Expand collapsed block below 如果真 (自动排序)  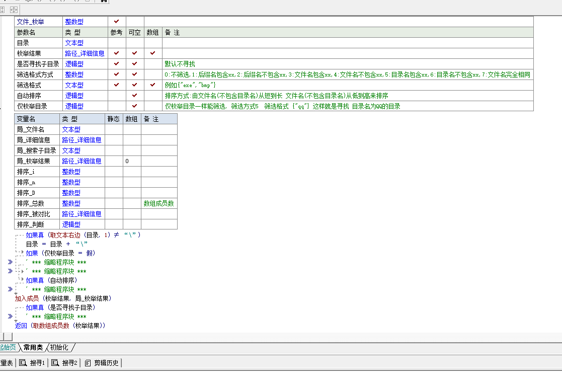[x=10, y=289]
